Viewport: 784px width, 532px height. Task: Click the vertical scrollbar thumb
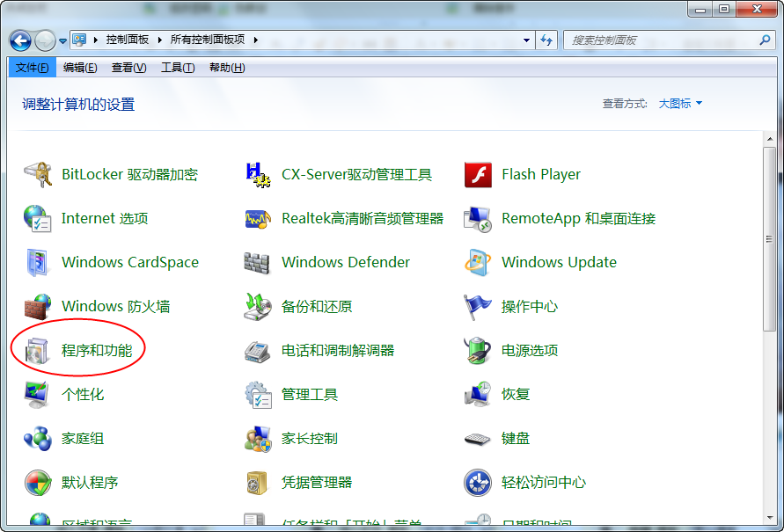tap(770, 239)
